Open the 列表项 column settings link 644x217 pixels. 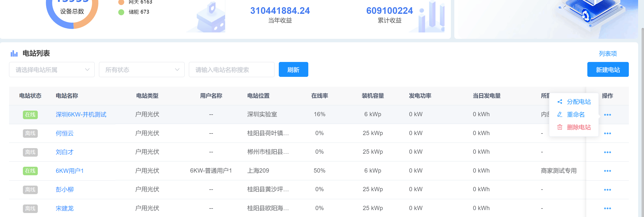coord(608,53)
